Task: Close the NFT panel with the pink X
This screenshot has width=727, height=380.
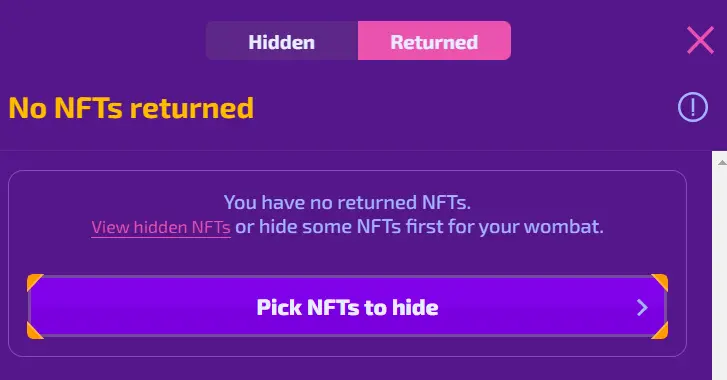Action: pos(700,40)
